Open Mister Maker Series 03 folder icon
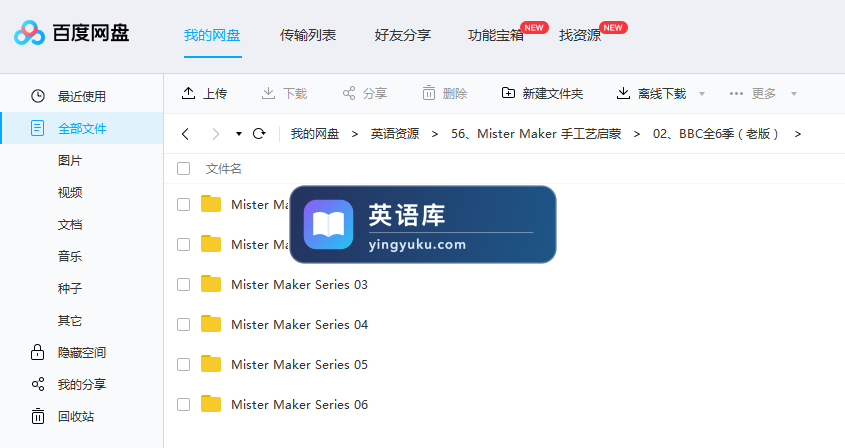 click(x=211, y=284)
